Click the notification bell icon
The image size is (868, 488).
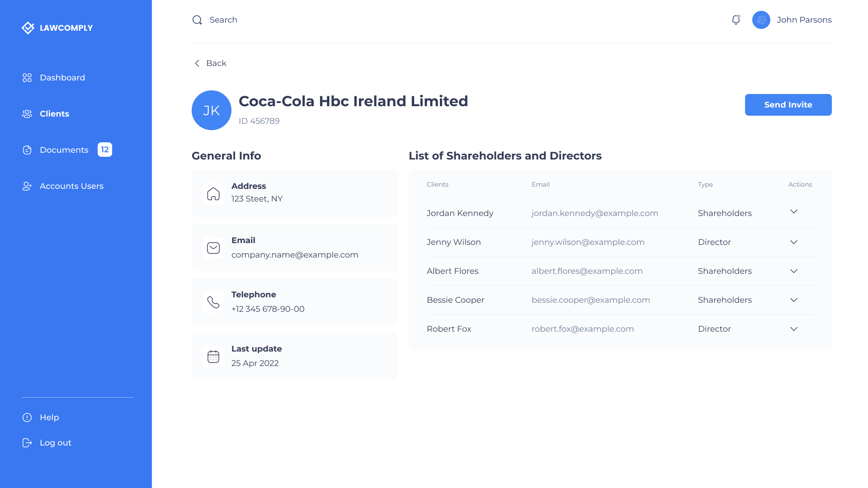coord(736,20)
